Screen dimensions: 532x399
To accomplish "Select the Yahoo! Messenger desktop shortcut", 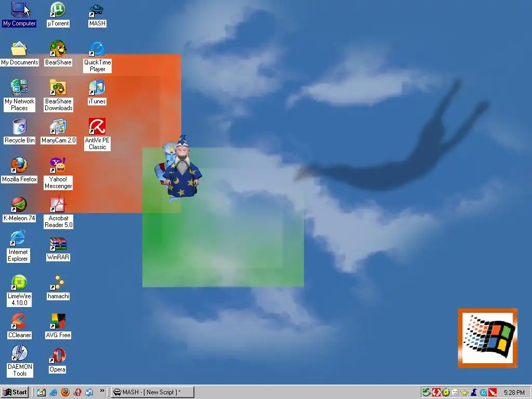I will [58, 174].
